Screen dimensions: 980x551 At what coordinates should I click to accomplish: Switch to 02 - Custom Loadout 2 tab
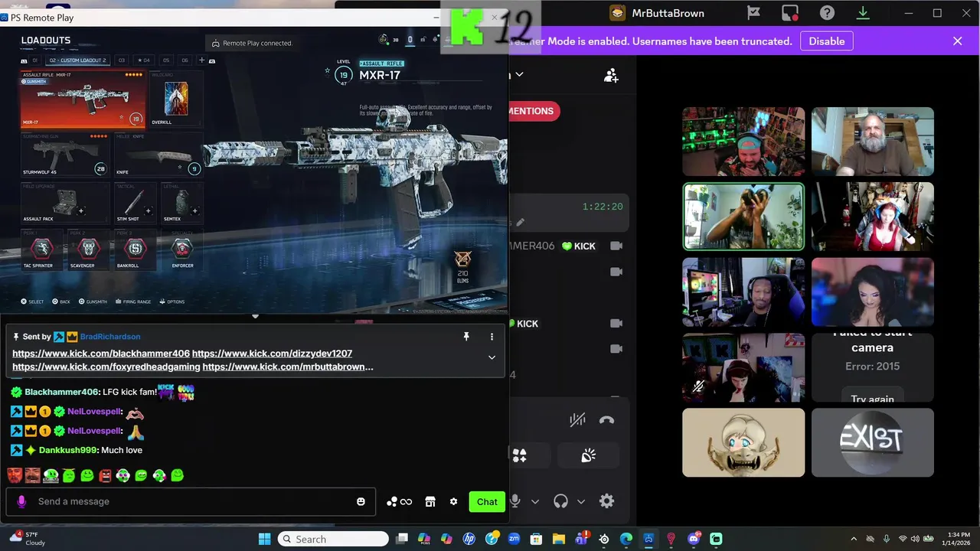click(x=77, y=60)
